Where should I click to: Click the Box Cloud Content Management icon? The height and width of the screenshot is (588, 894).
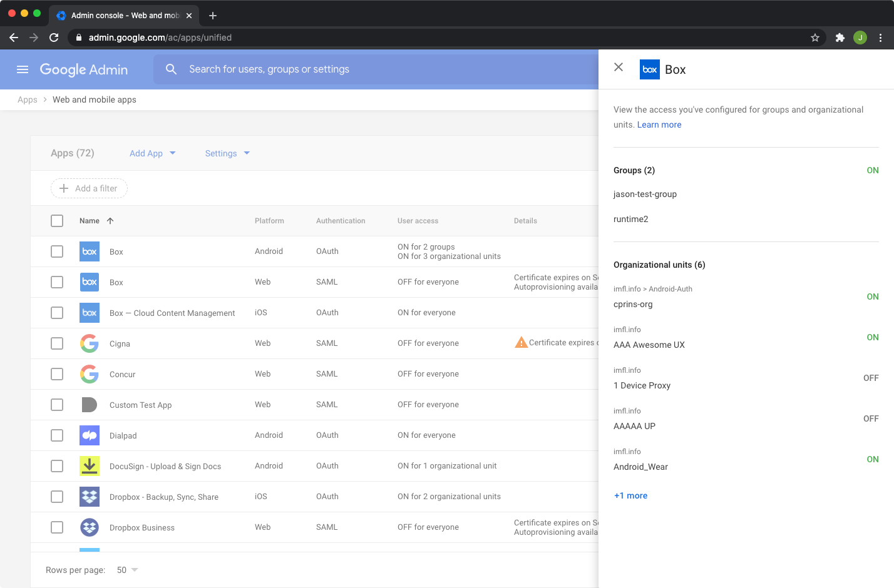coord(90,313)
